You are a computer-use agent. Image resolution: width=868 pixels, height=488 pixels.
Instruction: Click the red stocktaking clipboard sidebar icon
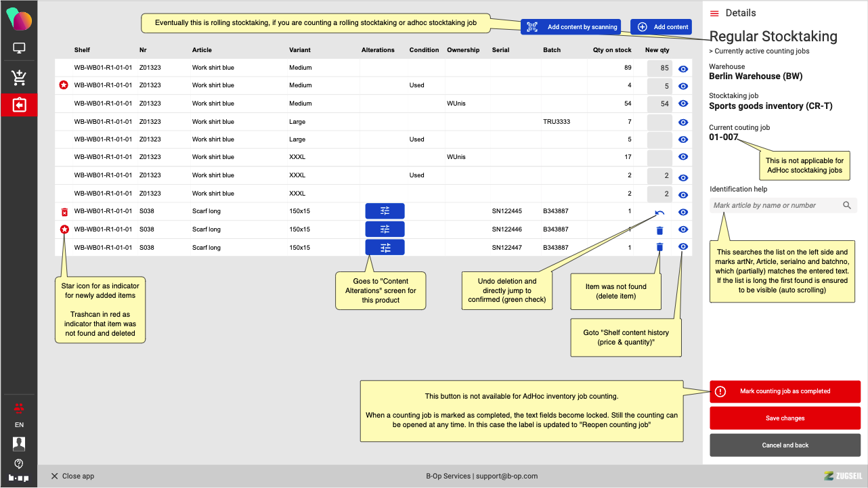[19, 105]
